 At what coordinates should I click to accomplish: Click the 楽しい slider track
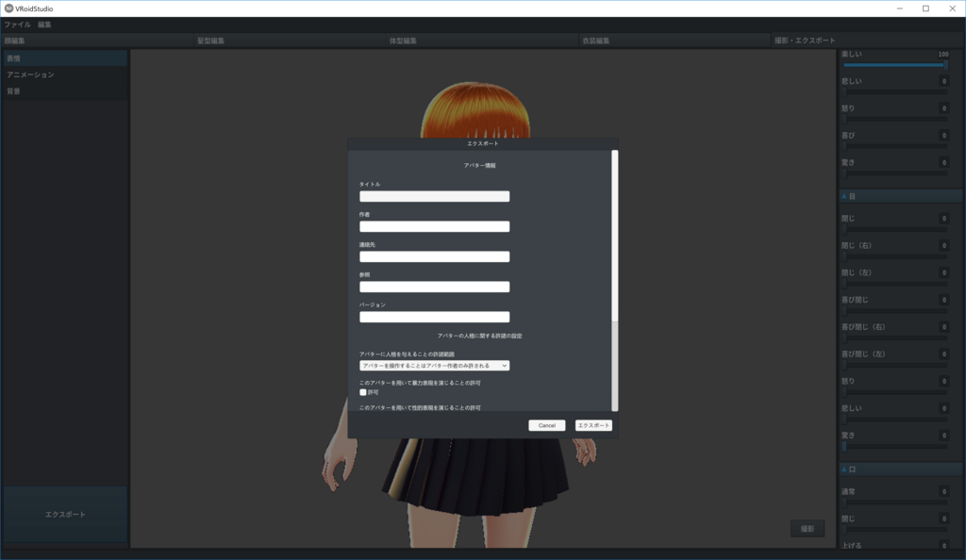895,65
